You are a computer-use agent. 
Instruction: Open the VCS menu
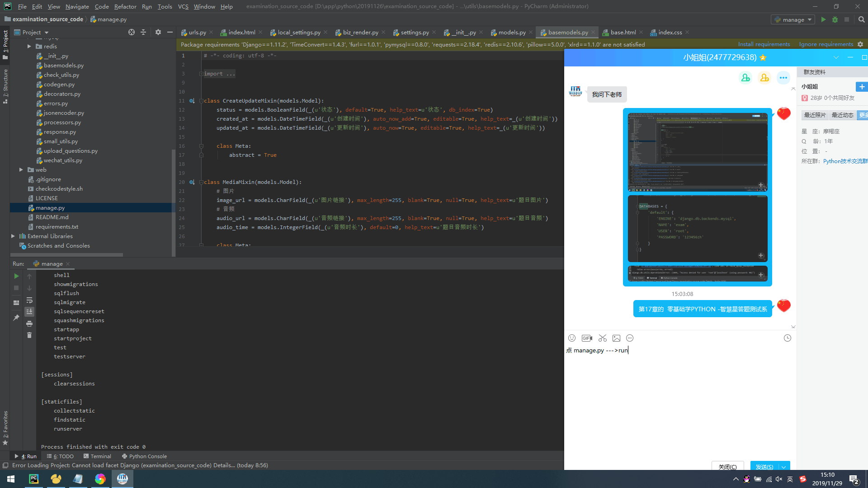click(183, 6)
